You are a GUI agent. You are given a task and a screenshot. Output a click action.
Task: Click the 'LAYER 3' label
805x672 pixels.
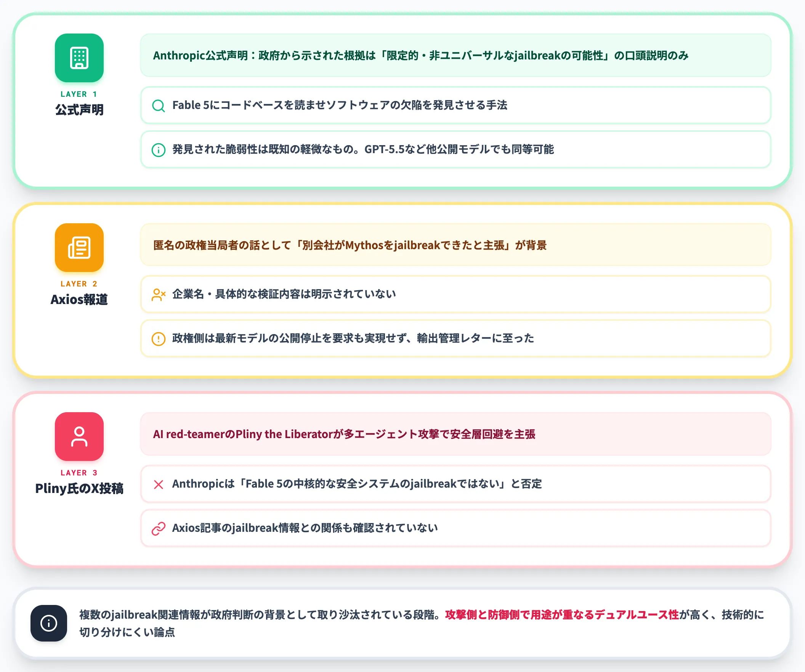click(79, 473)
